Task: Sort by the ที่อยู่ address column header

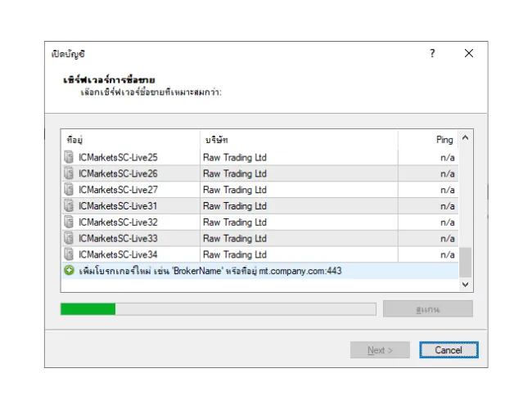Action: [131, 140]
